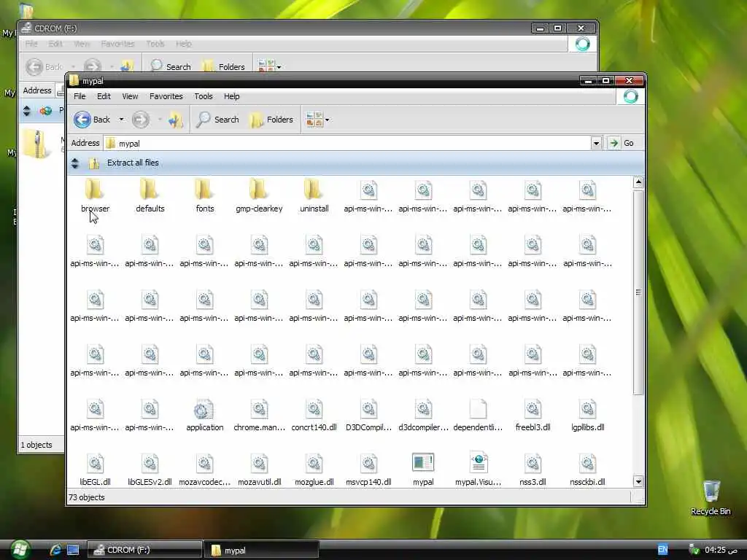
Task: Click Show Desktop quick launch icon
Action: [x=73, y=550]
